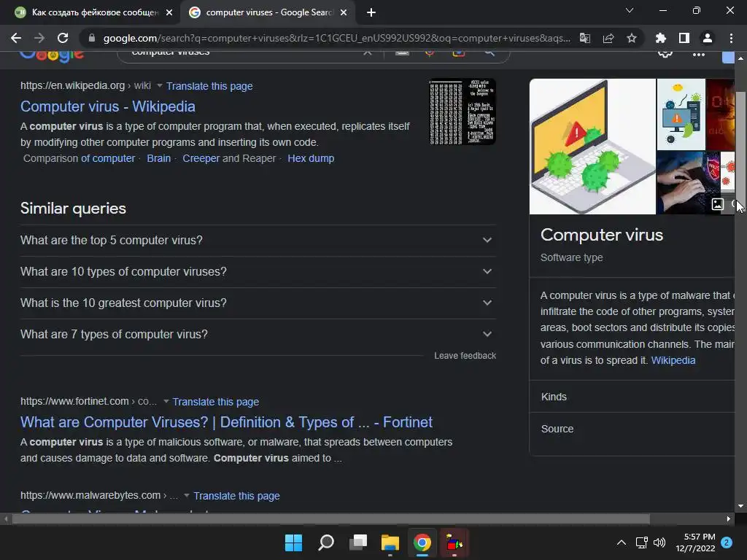
Task: Open Task View on taskbar
Action: coord(358,542)
